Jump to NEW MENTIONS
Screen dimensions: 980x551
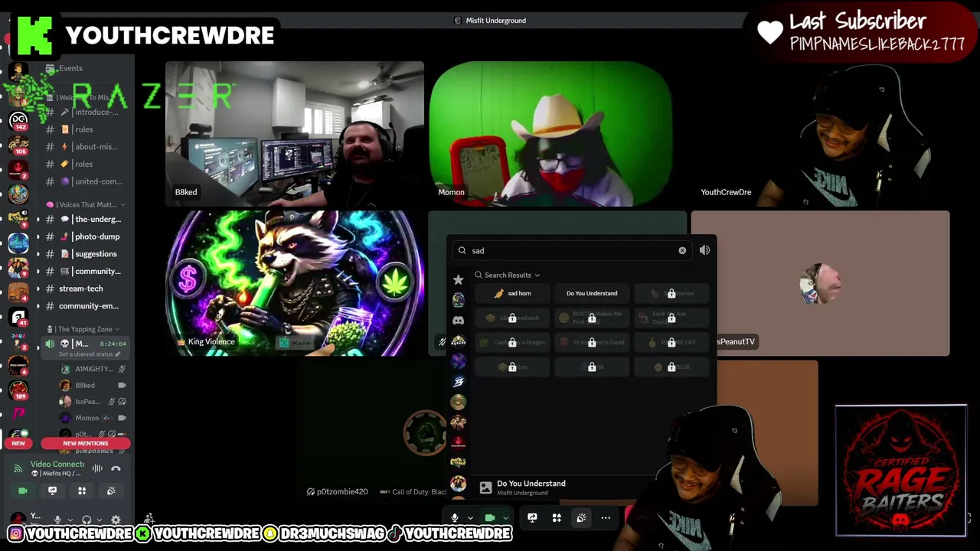[x=86, y=443]
